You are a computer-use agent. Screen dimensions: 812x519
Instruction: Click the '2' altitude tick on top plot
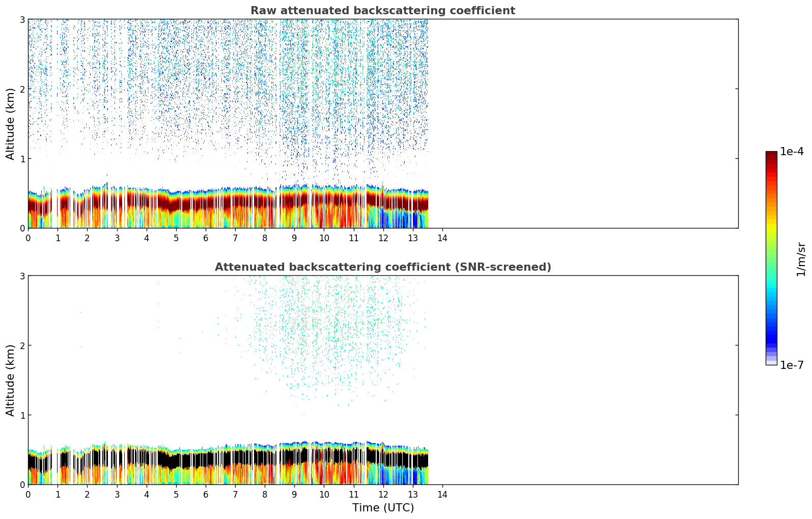click(x=22, y=89)
